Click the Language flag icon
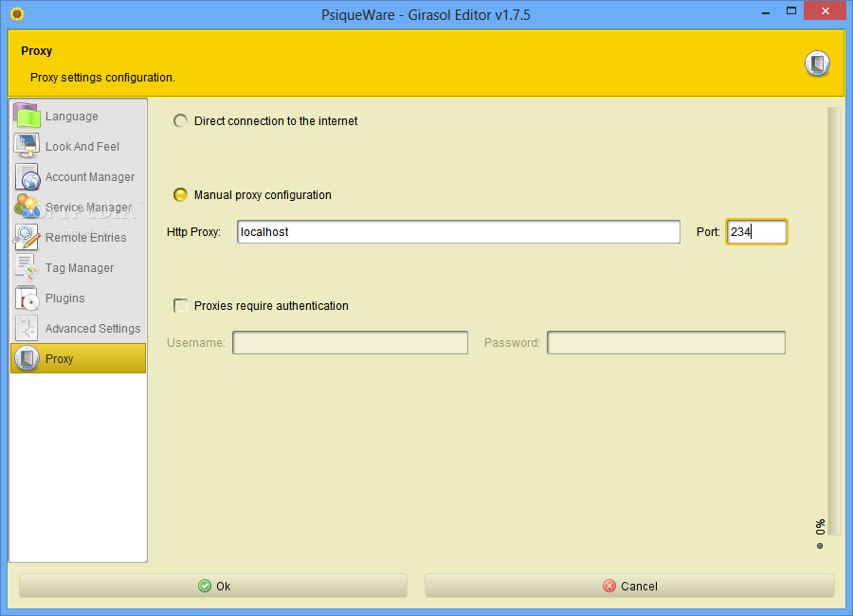This screenshot has height=616, width=853. (27, 116)
